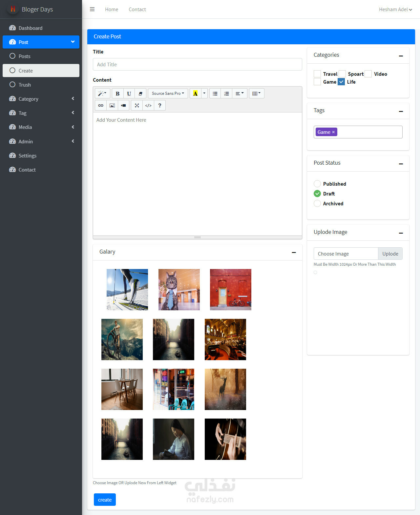Uncheck the Life category checkbox
The width and height of the screenshot is (420, 515).
click(x=341, y=82)
